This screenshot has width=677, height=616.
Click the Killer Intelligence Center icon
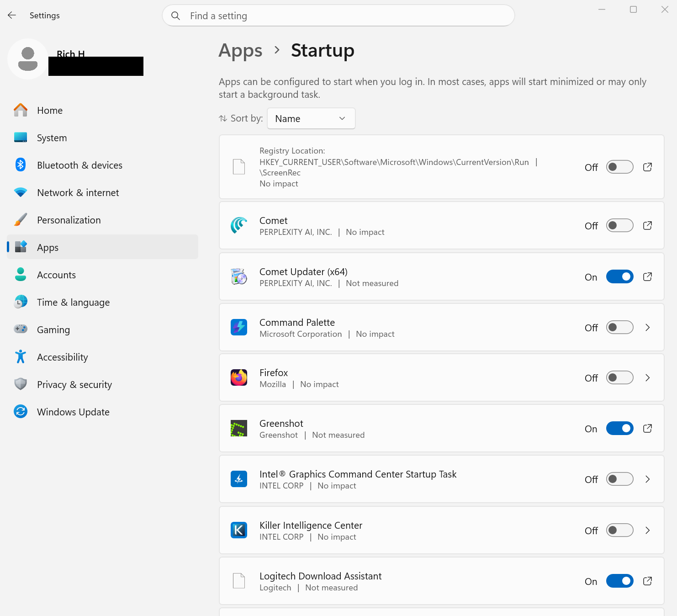click(239, 530)
